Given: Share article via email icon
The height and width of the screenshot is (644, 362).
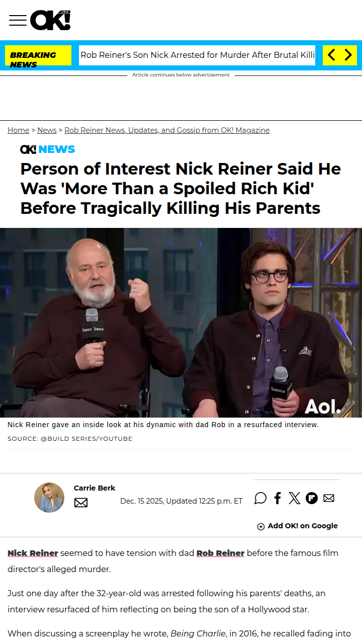Looking at the screenshot, I should pos(329,498).
